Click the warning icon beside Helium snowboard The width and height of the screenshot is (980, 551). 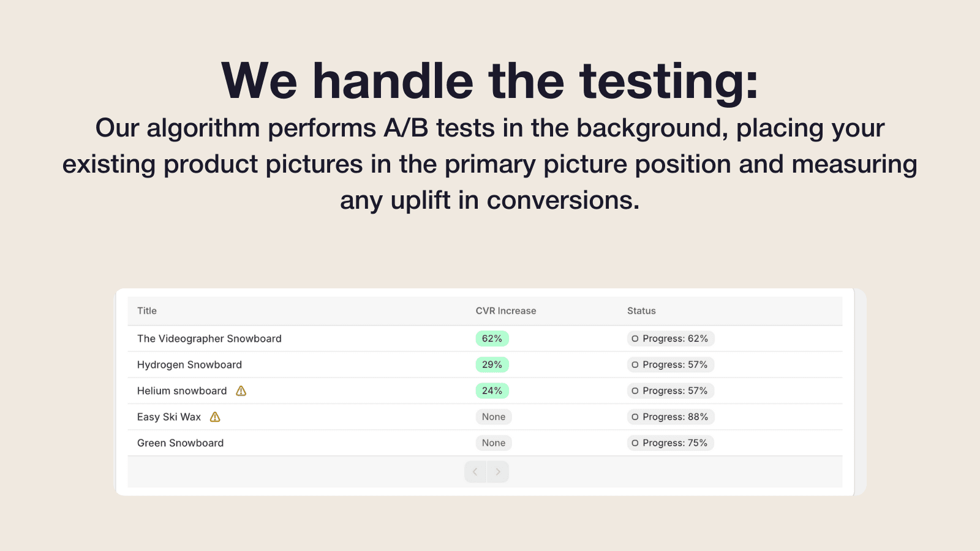click(x=241, y=391)
